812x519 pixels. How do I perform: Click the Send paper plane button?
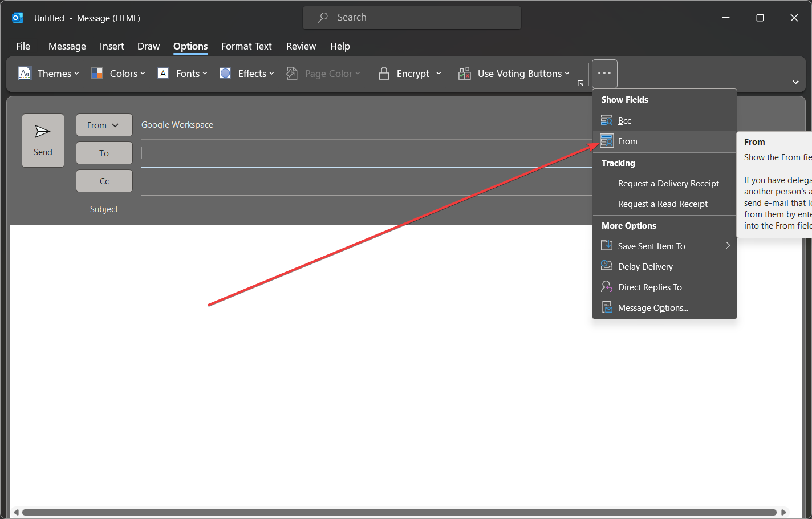click(x=43, y=140)
